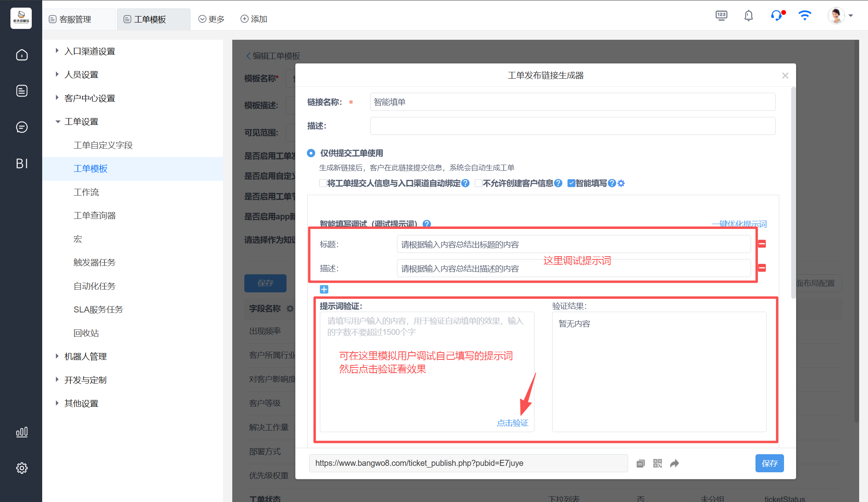Uncheck the 智能填写 checkbox
This screenshot has width=868, height=502.
pyautogui.click(x=571, y=184)
